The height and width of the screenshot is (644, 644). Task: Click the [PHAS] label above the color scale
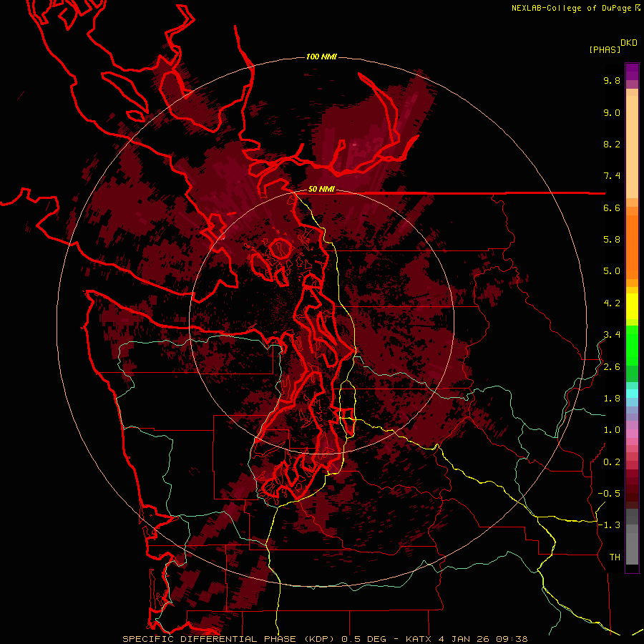605,50
